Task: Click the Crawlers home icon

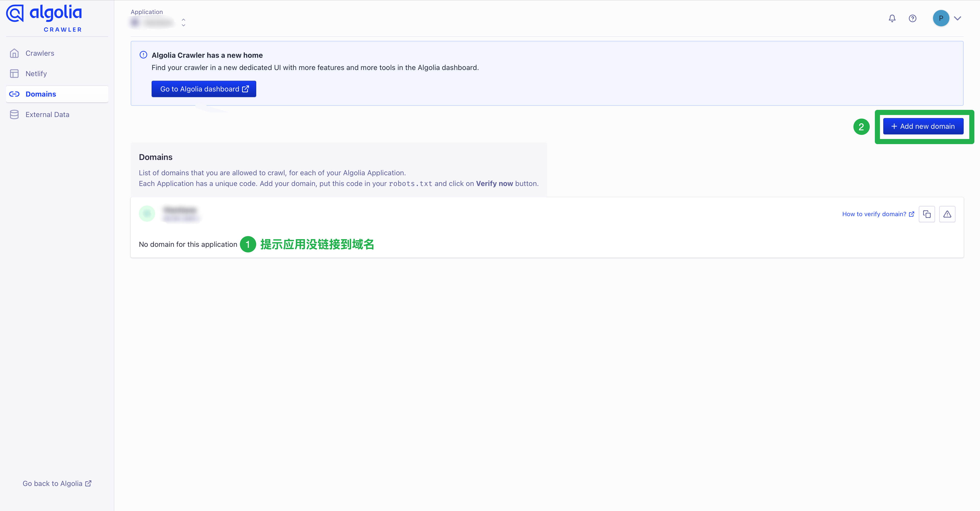Action: pyautogui.click(x=15, y=53)
